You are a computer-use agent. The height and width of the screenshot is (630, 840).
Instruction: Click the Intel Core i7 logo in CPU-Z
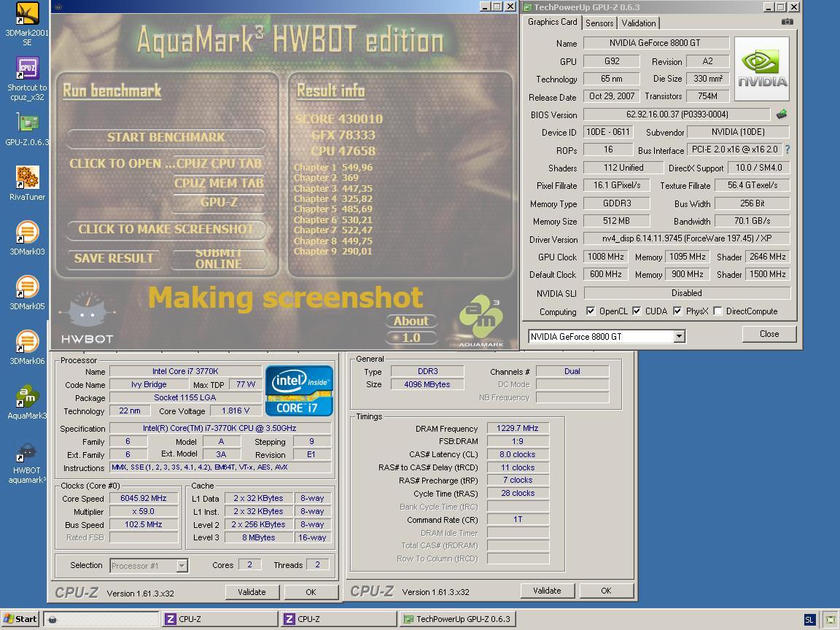click(x=299, y=391)
